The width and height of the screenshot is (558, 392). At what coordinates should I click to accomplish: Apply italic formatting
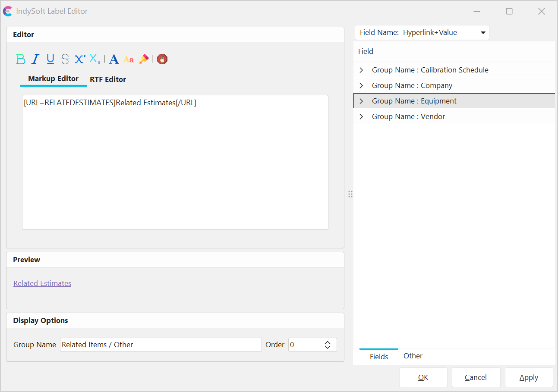tap(35, 59)
